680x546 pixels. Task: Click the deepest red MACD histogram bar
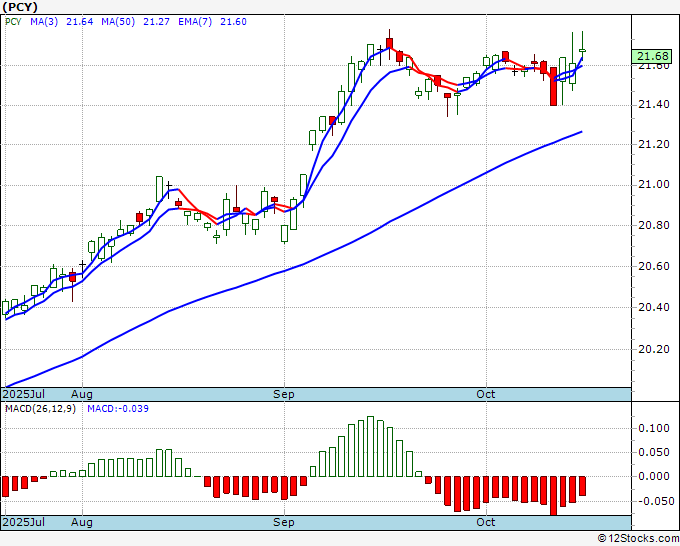(x=553, y=496)
